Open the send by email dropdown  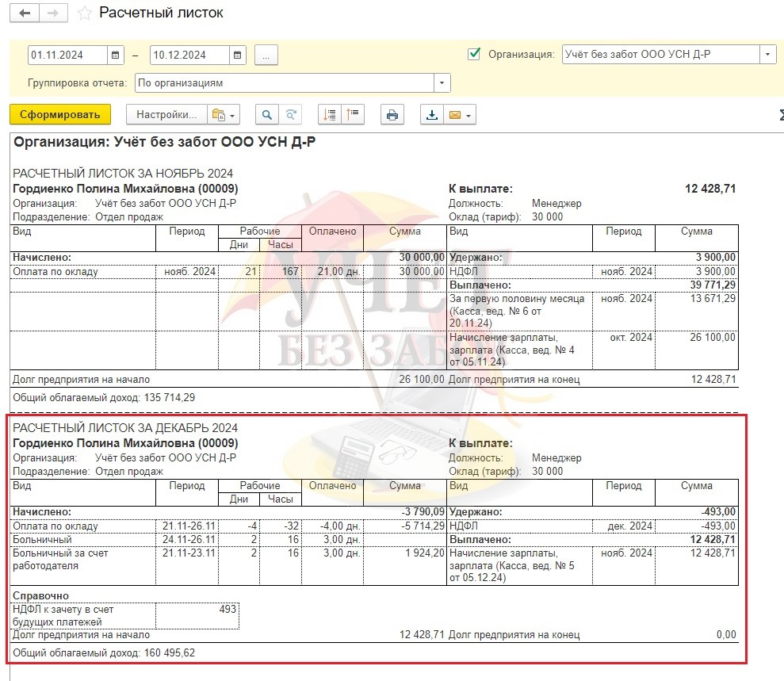tap(460, 115)
